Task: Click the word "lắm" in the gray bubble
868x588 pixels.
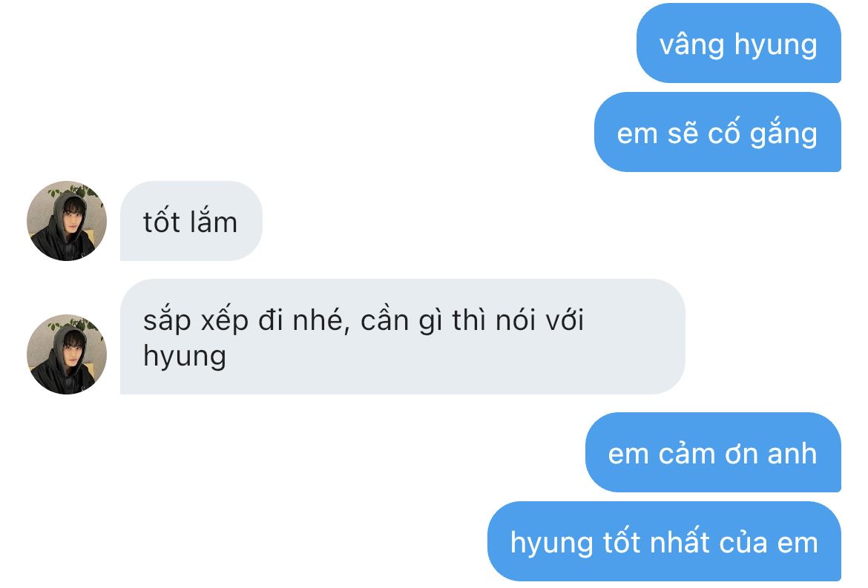Action: [x=213, y=221]
